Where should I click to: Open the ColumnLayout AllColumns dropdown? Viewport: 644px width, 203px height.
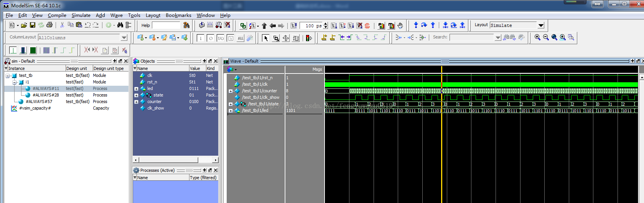coord(124,38)
